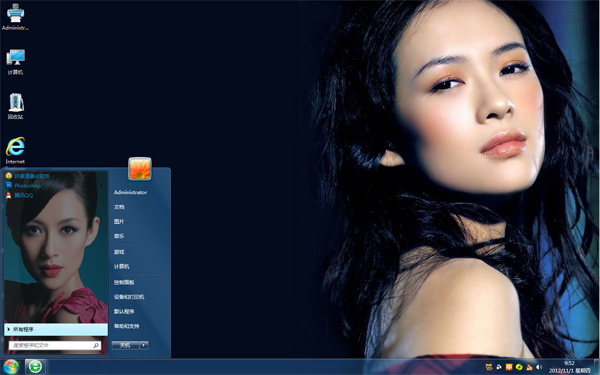Image resolution: width=600 pixels, height=375 pixels.
Task: Open the green browser icon on taskbar
Action: pyautogui.click(x=35, y=367)
